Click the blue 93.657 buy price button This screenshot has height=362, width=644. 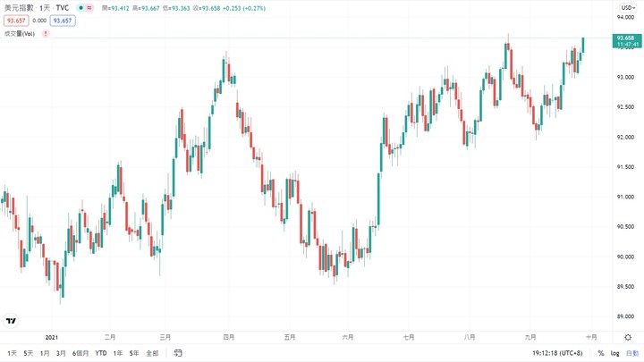(63, 21)
